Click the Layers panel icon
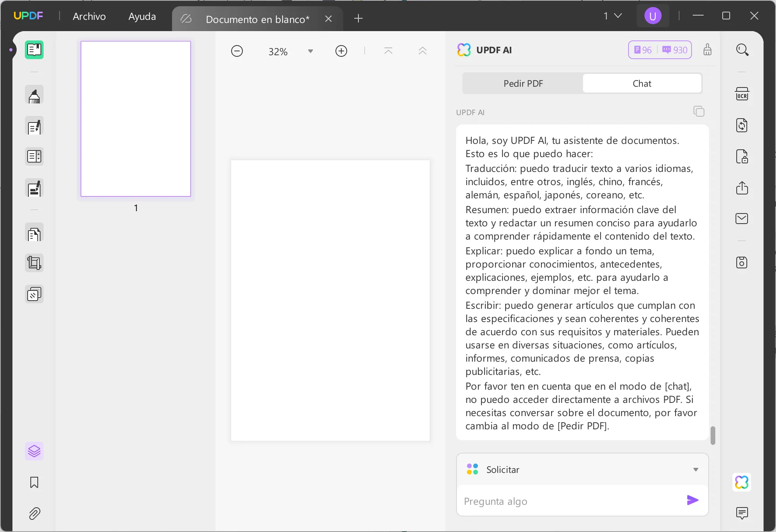This screenshot has width=776, height=532. (x=34, y=451)
